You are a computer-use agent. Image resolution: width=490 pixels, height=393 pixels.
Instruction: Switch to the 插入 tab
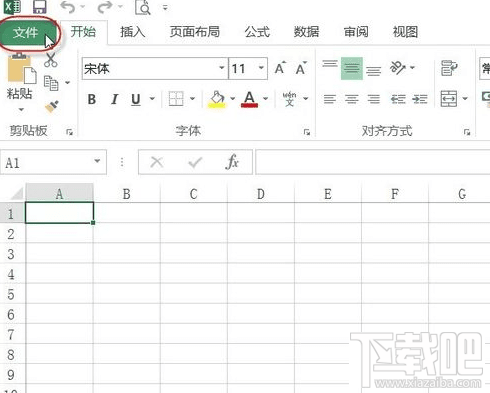pos(133,32)
